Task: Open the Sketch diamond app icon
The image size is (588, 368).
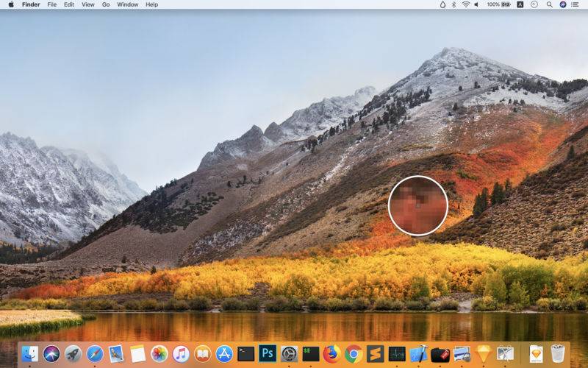Action: point(484,354)
